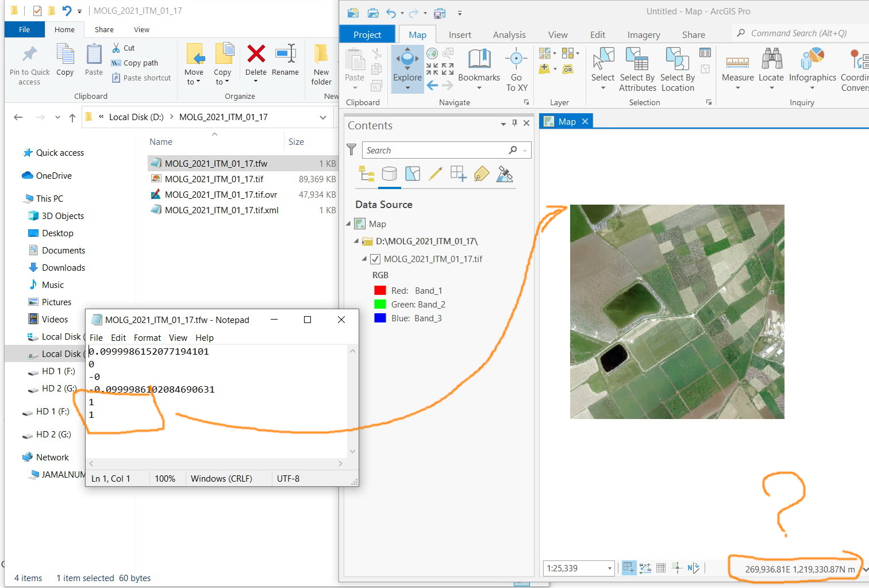Click the Blue Band_3 color swatch

point(380,318)
